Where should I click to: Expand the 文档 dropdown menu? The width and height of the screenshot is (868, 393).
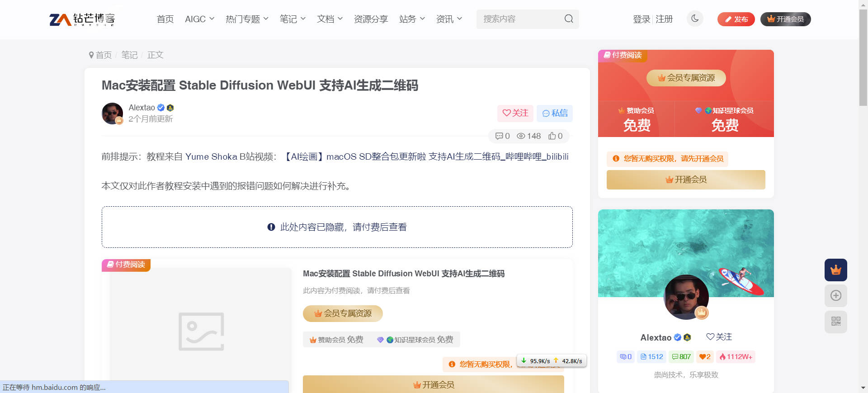330,19
